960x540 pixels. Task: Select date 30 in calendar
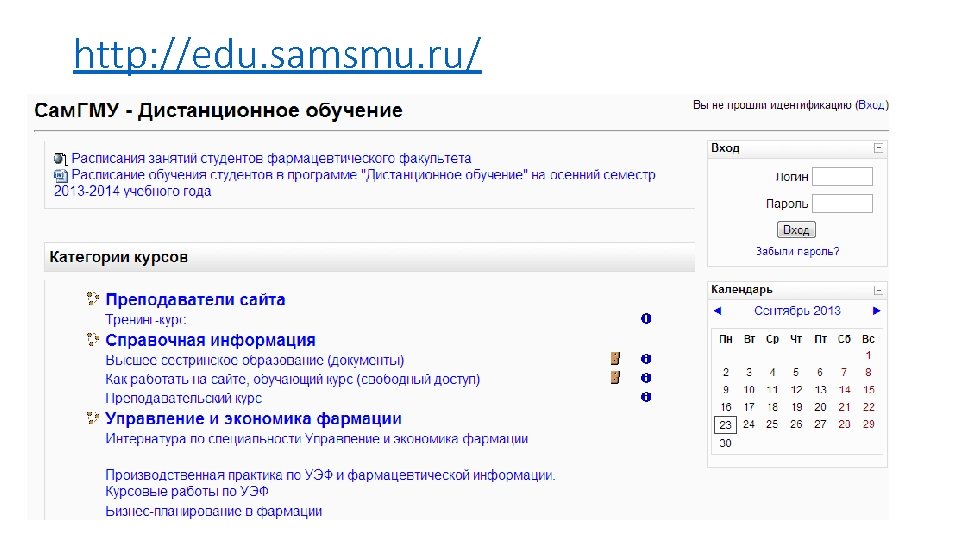point(725,443)
